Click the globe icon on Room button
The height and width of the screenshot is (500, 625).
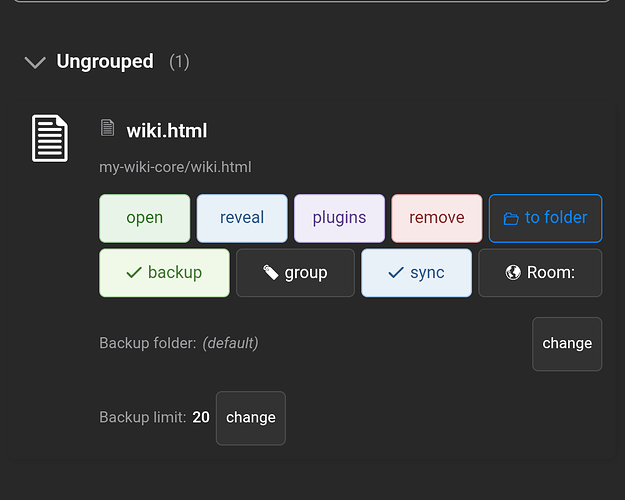pyautogui.click(x=513, y=273)
